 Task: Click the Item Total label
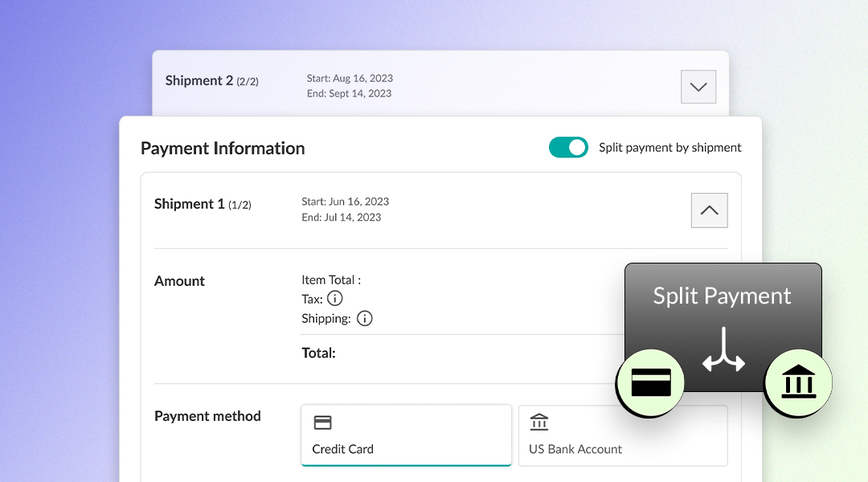coord(331,280)
